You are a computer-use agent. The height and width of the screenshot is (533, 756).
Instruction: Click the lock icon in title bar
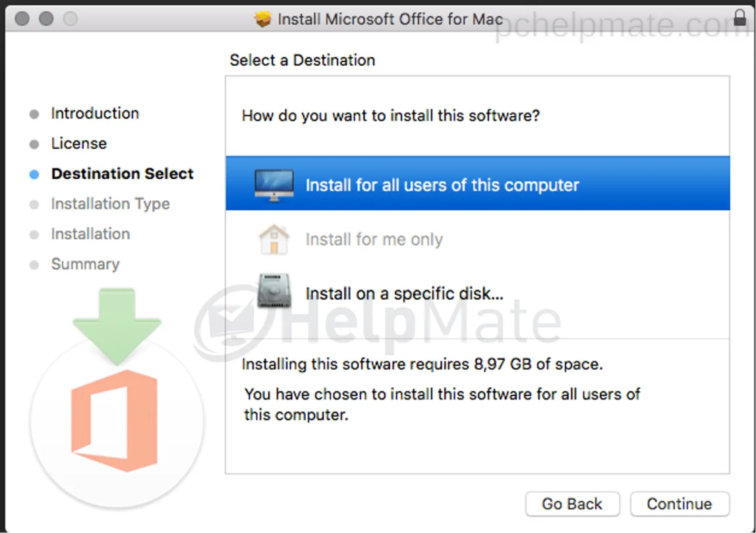pos(740,17)
